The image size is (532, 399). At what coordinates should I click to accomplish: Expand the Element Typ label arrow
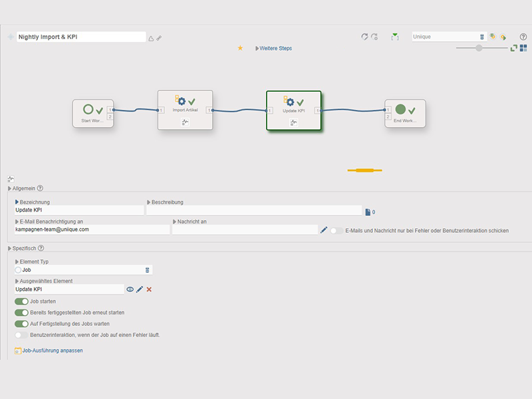coord(17,261)
